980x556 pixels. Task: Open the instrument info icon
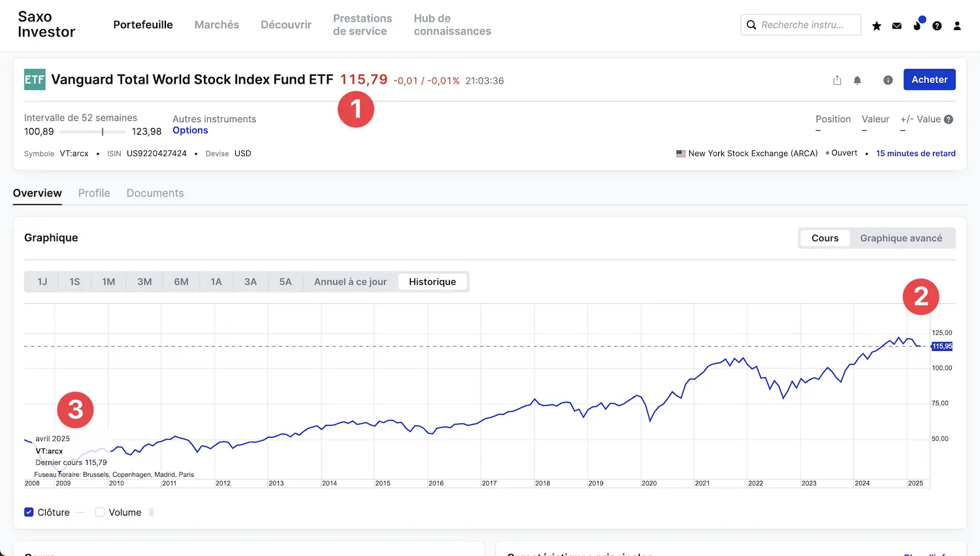[x=888, y=80]
